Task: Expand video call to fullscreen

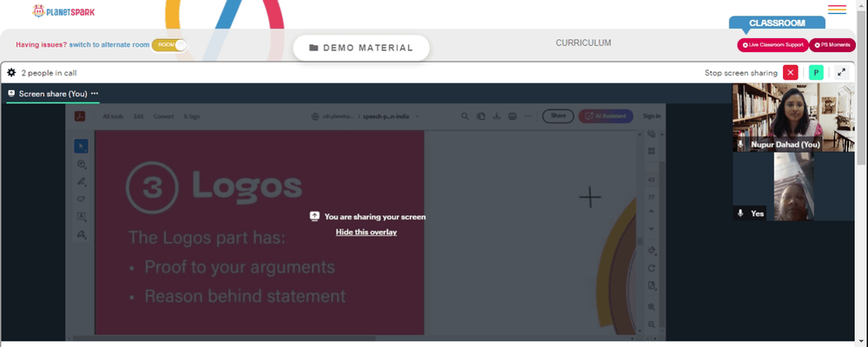Action: (841, 73)
